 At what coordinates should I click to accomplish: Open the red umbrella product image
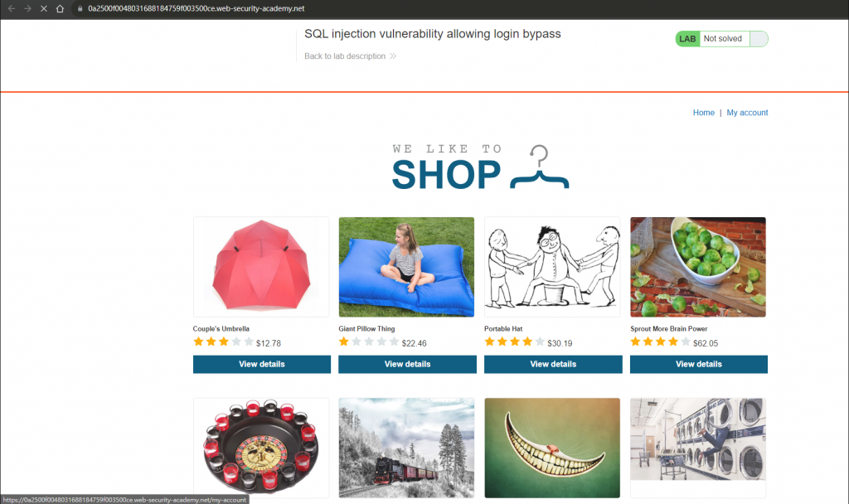261,267
